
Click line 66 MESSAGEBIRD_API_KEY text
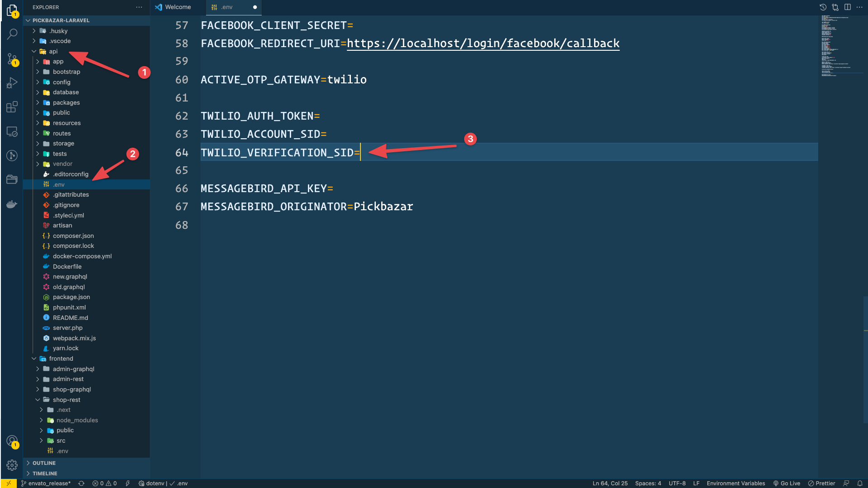267,188
